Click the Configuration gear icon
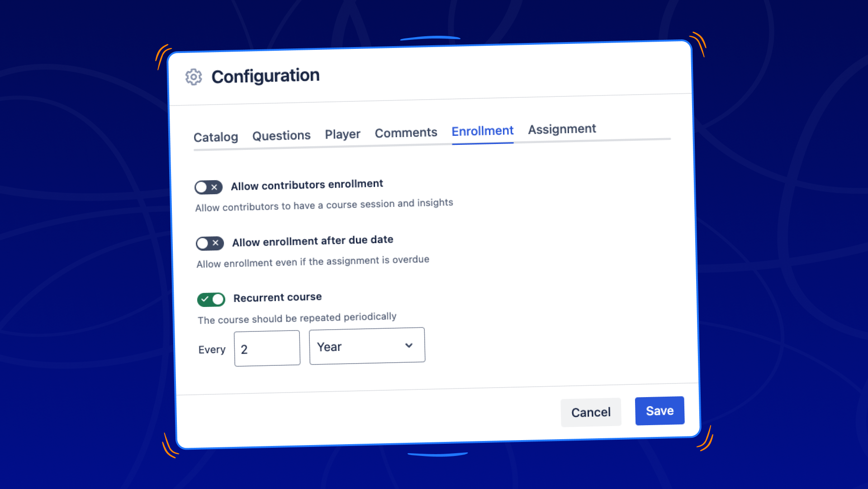 tap(194, 77)
